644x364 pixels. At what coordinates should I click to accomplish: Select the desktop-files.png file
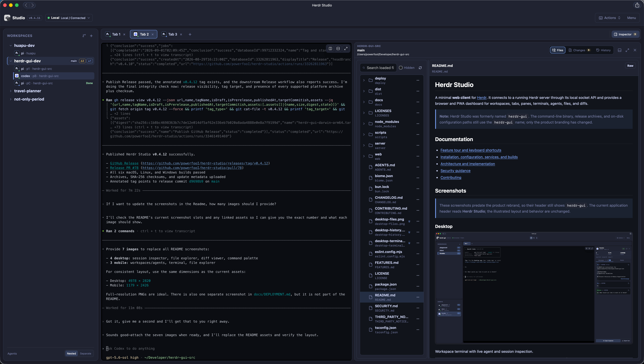point(392,221)
